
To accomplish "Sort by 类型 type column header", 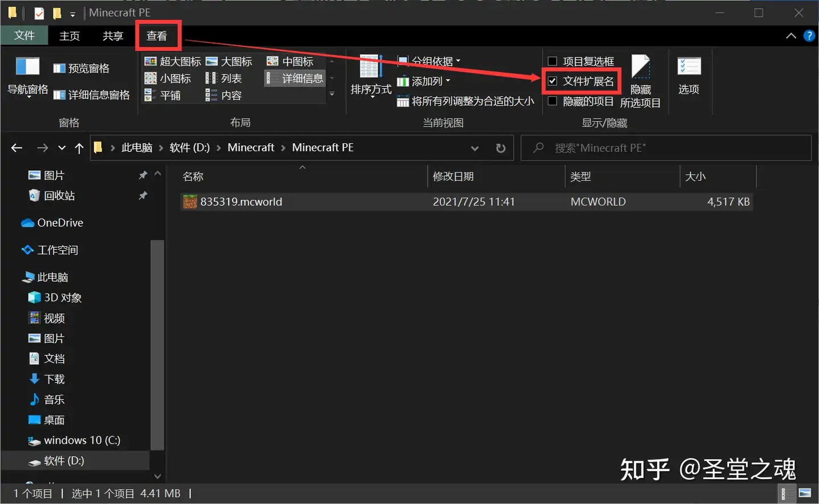I will point(622,177).
